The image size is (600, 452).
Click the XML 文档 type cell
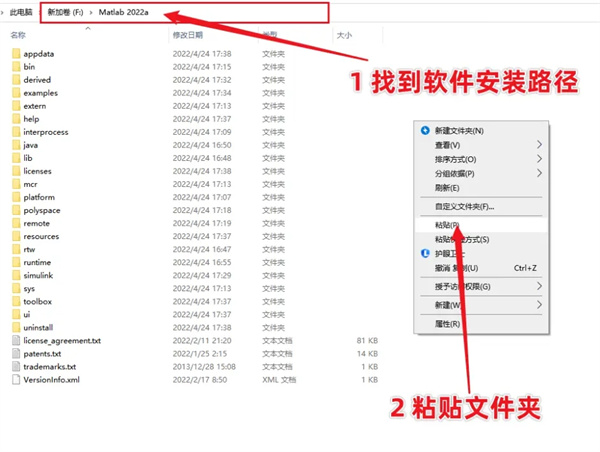279,380
